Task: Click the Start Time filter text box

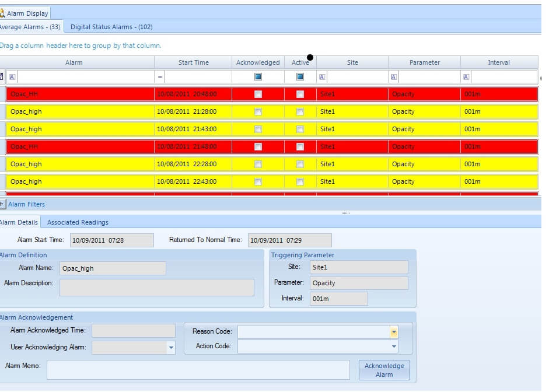Action: (x=198, y=77)
